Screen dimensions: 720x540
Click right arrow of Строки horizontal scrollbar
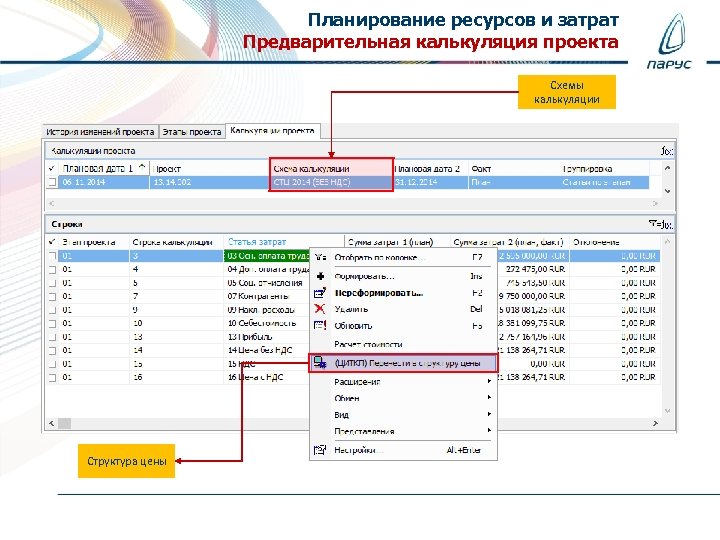pos(655,423)
